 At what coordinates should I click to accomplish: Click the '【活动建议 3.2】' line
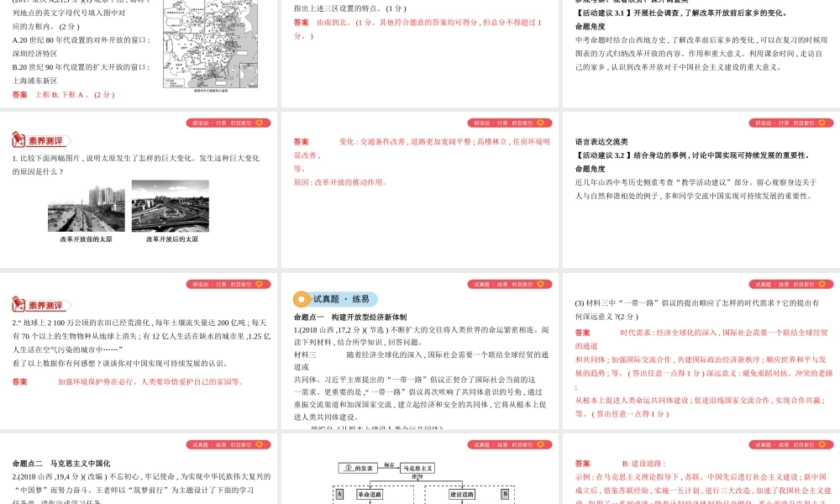tap(692, 155)
